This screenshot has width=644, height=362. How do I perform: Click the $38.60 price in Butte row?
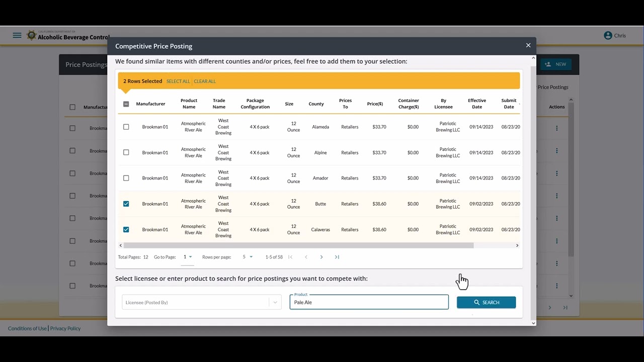tap(379, 204)
